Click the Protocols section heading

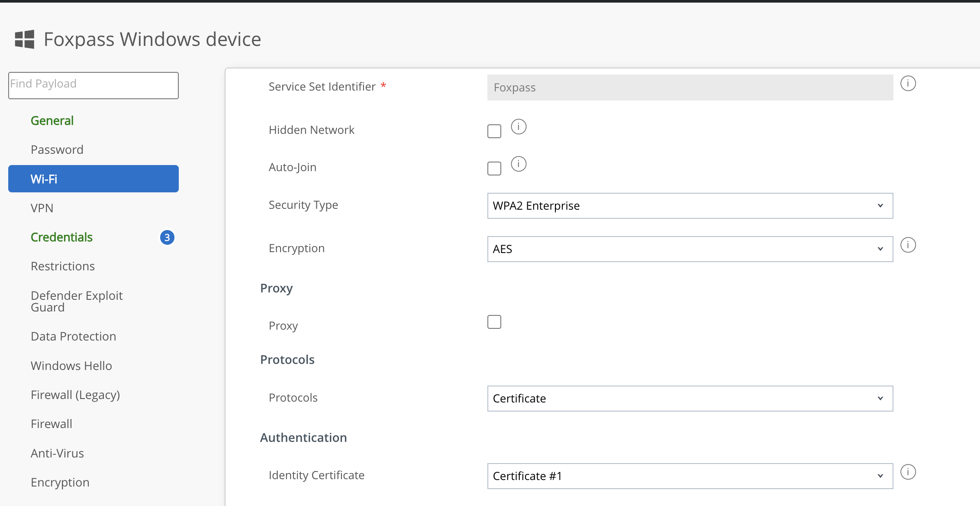pyautogui.click(x=287, y=360)
